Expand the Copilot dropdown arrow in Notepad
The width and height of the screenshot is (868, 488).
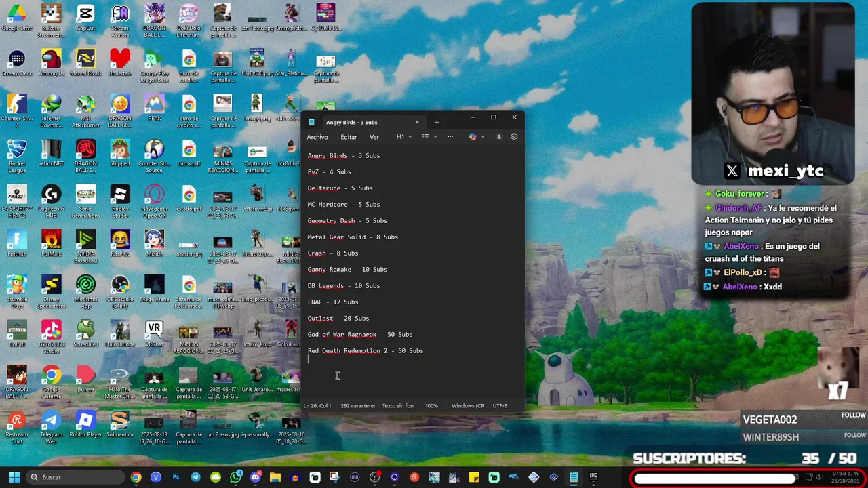click(x=483, y=137)
